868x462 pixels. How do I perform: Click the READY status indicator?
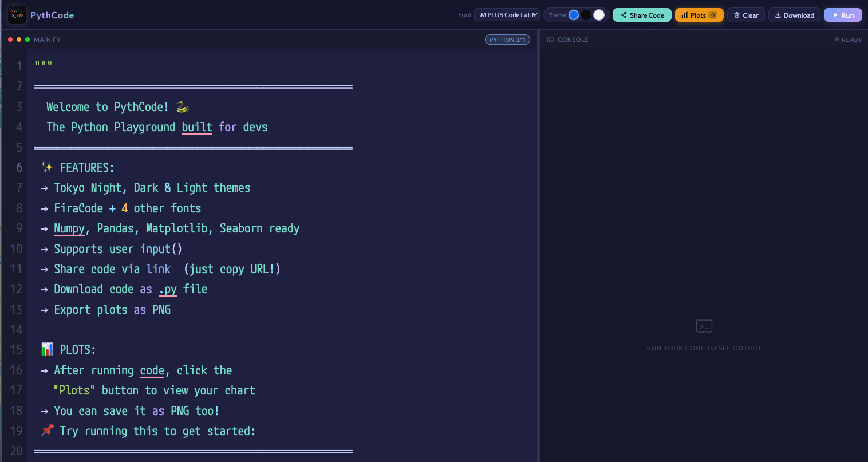coord(848,40)
